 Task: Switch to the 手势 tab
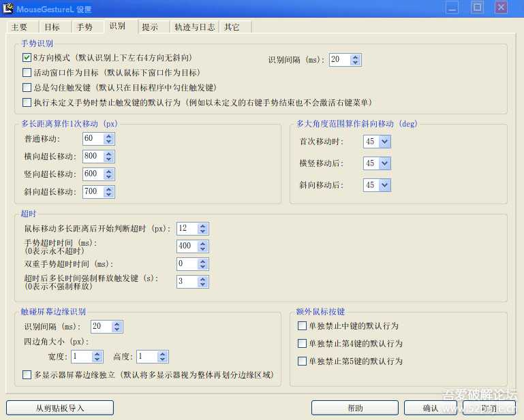(84, 27)
